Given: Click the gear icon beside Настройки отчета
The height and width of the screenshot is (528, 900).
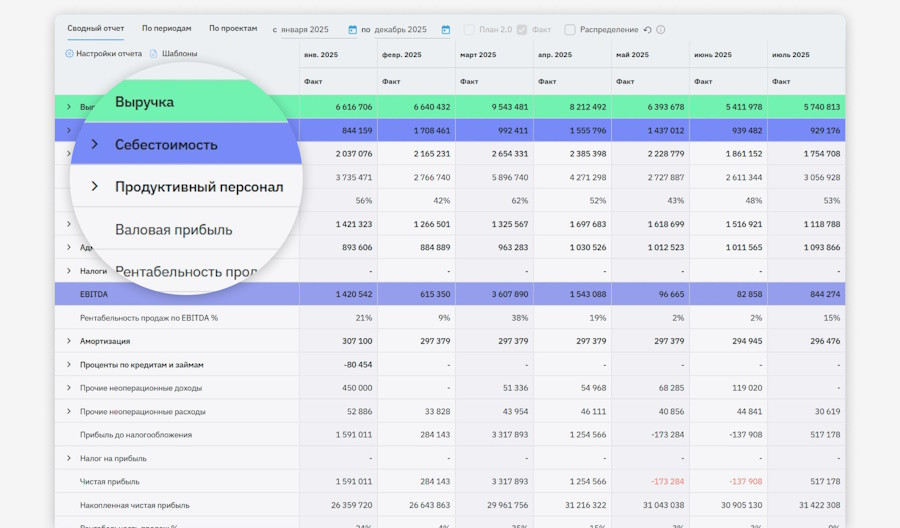Looking at the screenshot, I should tap(70, 54).
